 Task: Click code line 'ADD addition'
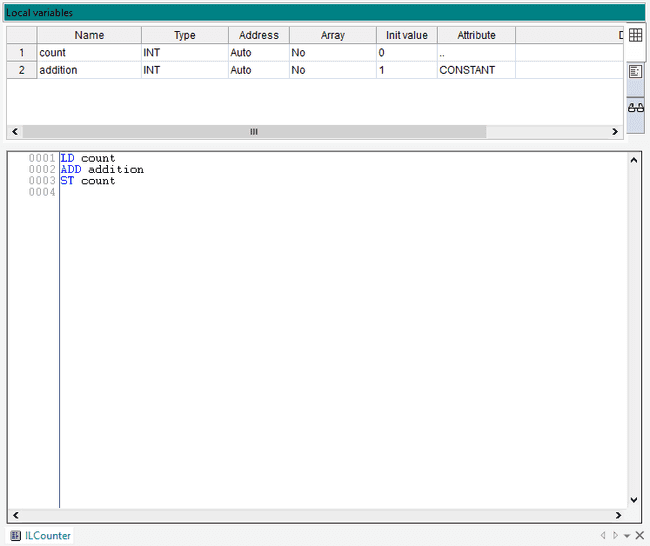point(102,170)
